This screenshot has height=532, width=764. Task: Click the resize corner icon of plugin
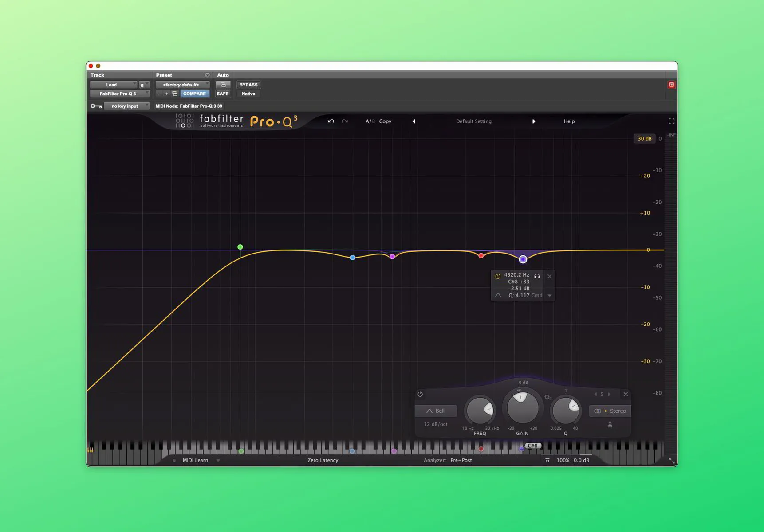tap(671, 461)
